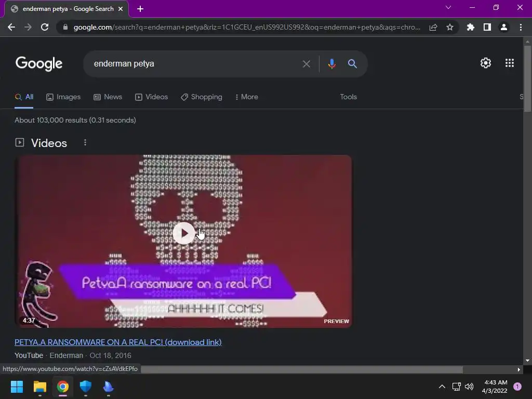Switch to the Images tab
The image size is (532, 399).
click(x=63, y=97)
